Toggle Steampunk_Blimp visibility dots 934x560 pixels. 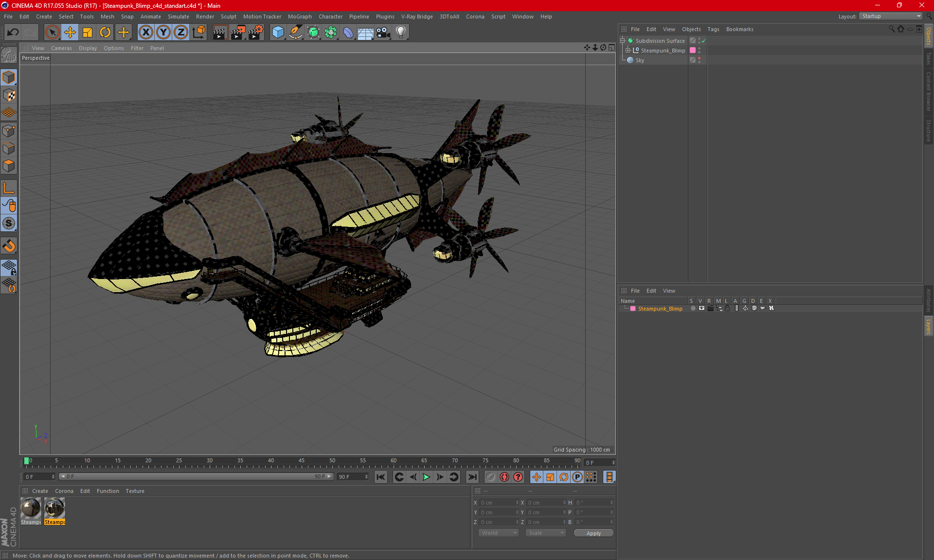point(699,51)
